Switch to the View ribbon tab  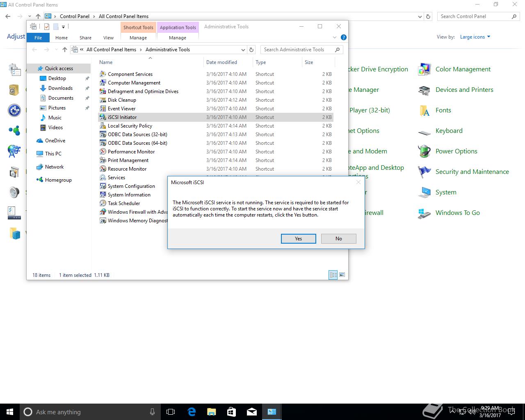(x=108, y=38)
